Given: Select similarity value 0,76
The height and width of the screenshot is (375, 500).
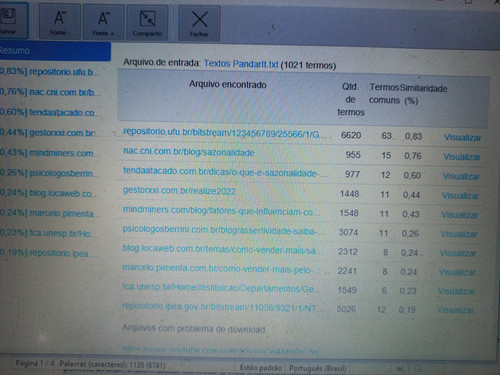Looking at the screenshot, I should point(413,156).
